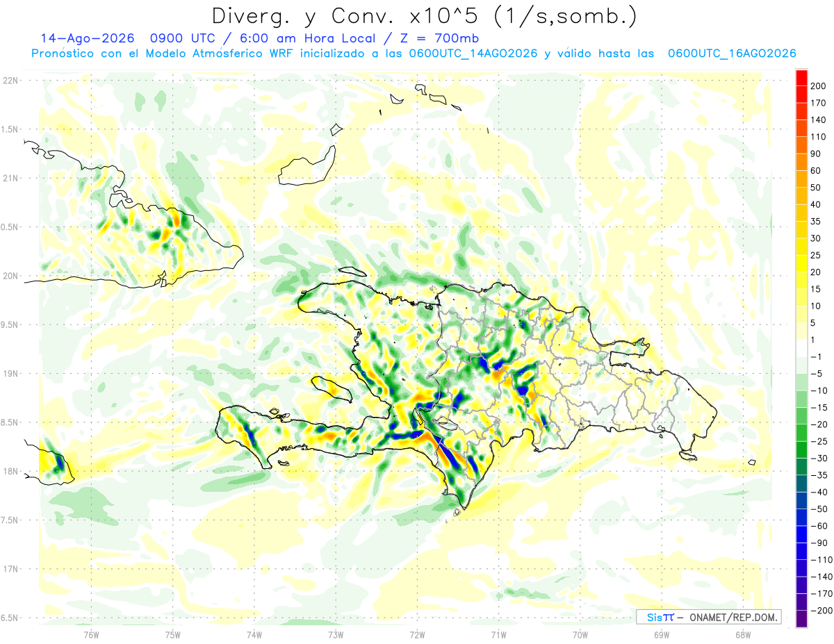Click the "70W" longitude label
The width and height of the screenshot is (834, 644).
580,634
